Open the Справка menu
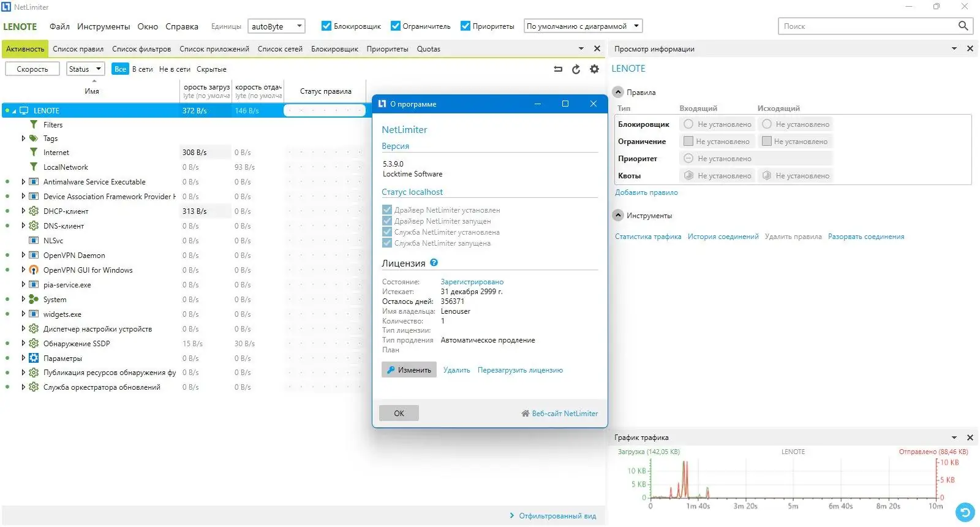 pyautogui.click(x=182, y=26)
